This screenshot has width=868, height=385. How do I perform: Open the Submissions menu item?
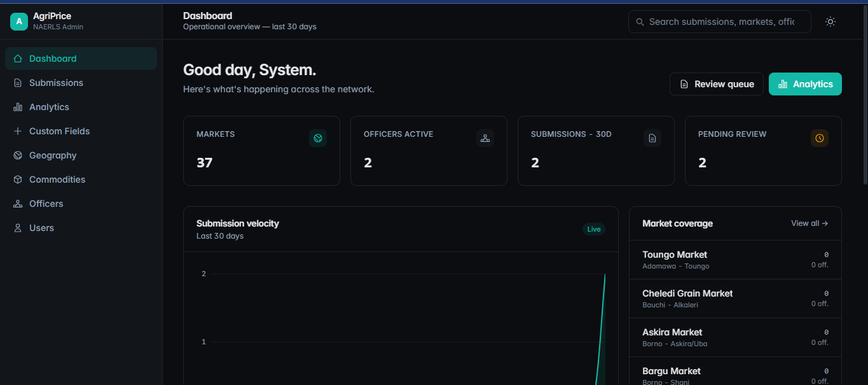pos(81,83)
